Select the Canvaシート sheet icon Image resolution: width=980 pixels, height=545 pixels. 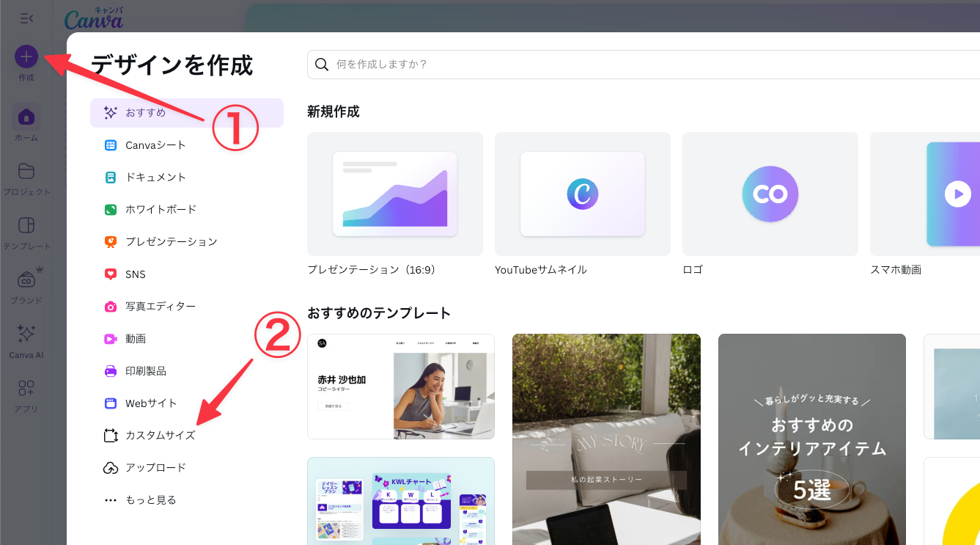click(111, 145)
